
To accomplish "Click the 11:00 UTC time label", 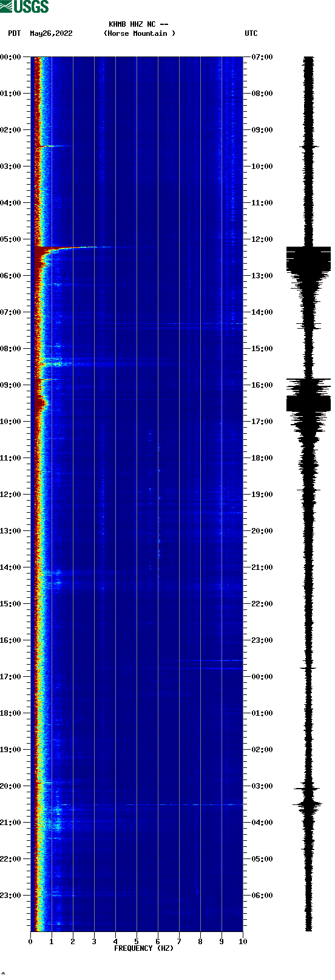I will click(262, 203).
